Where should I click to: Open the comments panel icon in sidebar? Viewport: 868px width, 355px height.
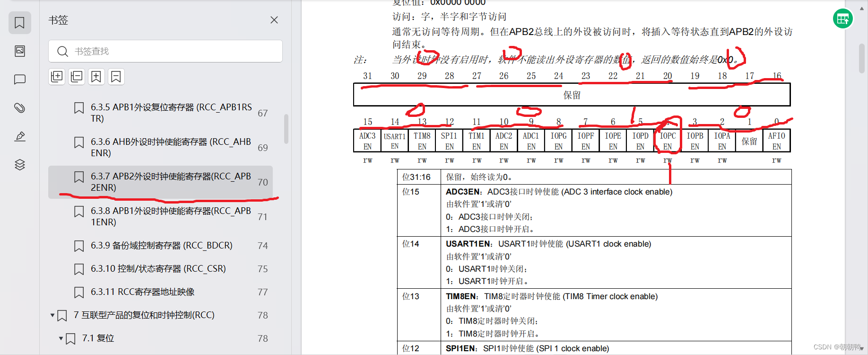coord(19,79)
